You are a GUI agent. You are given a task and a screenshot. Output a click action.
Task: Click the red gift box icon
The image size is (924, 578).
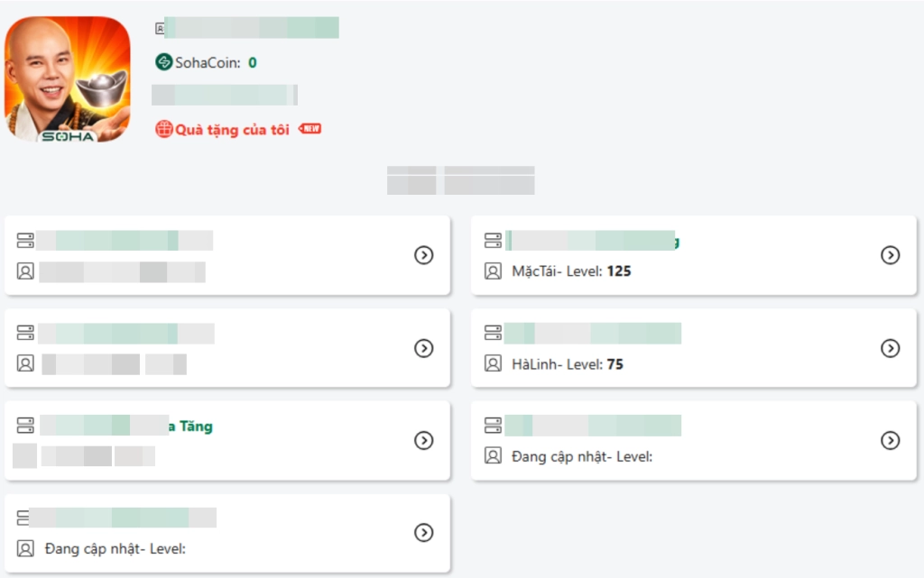tap(164, 129)
